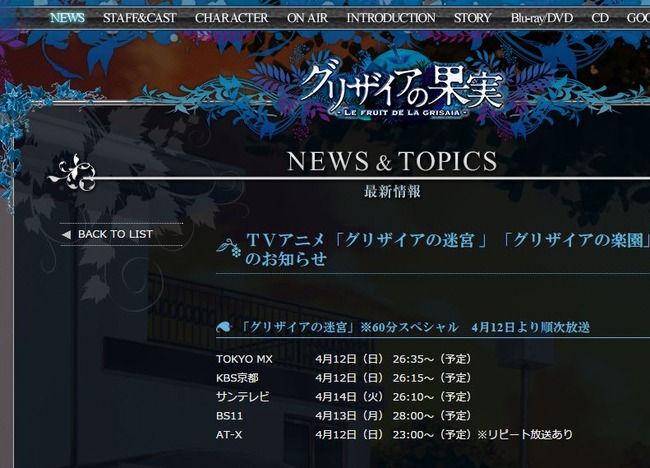The height and width of the screenshot is (468, 650).
Task: Click the leaf icon beside 60分スペシャル heading
Action: coord(224,327)
